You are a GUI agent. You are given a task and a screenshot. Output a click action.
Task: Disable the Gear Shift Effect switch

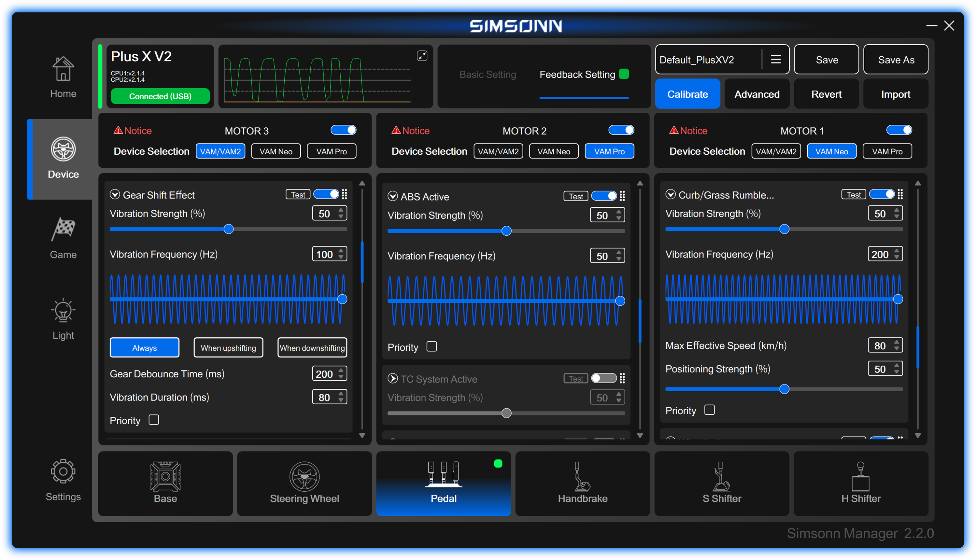coord(326,194)
